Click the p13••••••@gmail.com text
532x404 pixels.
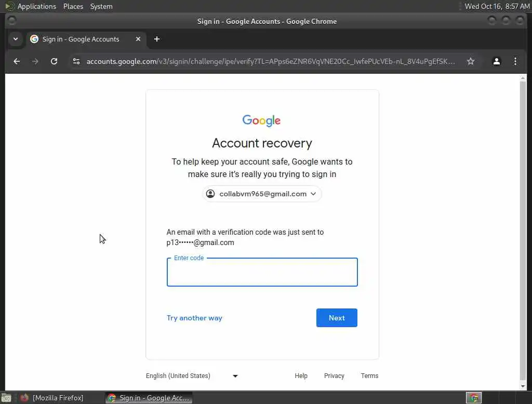200,243
